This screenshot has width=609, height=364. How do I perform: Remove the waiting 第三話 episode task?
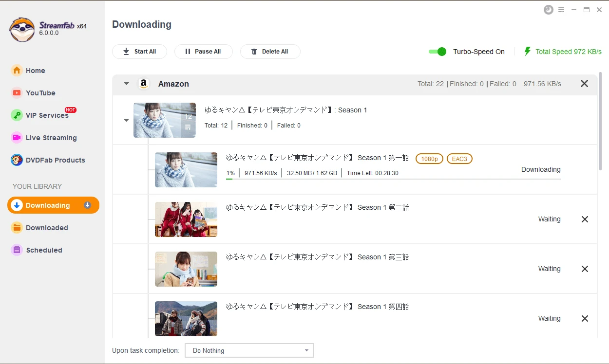[585, 269]
